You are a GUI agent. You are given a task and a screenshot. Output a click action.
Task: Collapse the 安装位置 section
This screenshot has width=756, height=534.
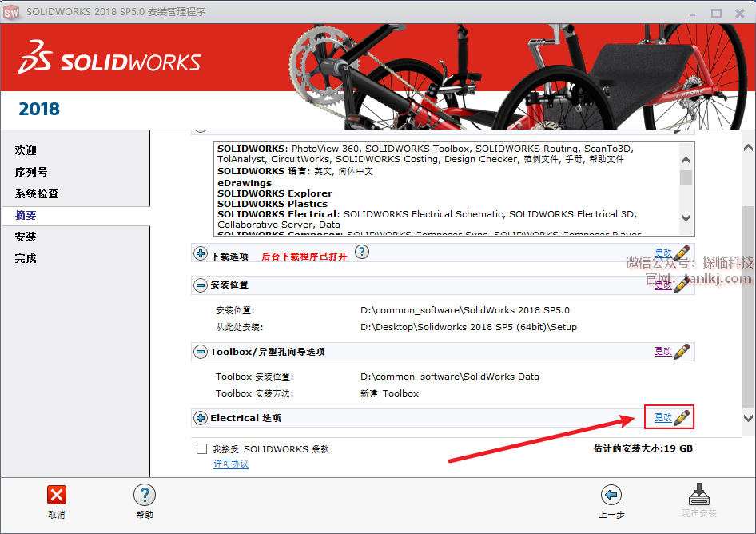coord(201,285)
